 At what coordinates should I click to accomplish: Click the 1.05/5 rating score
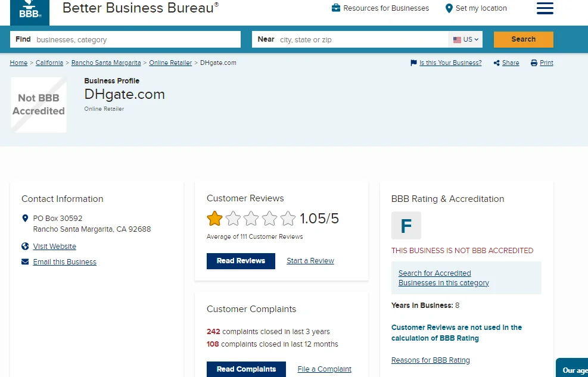pyautogui.click(x=319, y=219)
